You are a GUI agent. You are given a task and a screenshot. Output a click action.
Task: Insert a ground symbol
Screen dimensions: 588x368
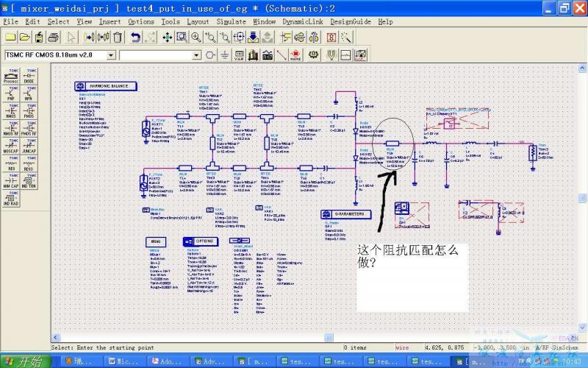(x=225, y=56)
